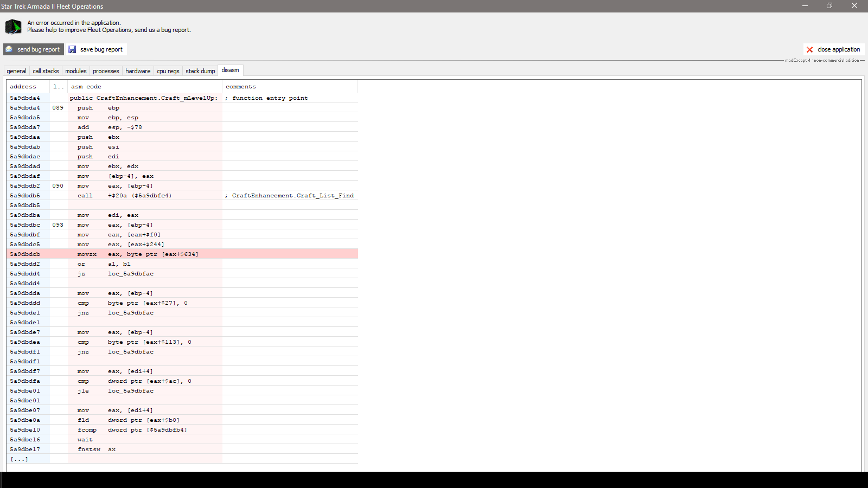The height and width of the screenshot is (488, 868).
Task: Switch to the general tab
Action: point(16,71)
